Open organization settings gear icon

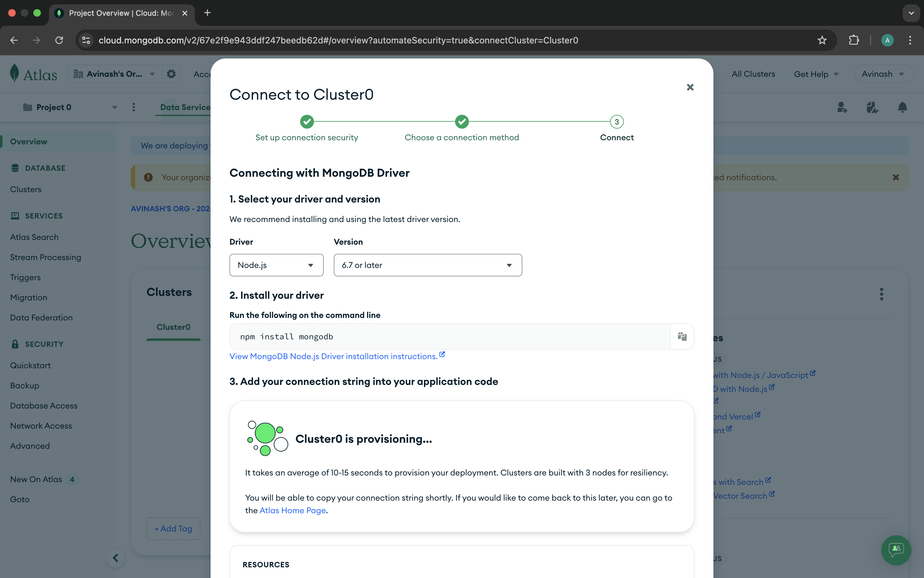(x=171, y=74)
